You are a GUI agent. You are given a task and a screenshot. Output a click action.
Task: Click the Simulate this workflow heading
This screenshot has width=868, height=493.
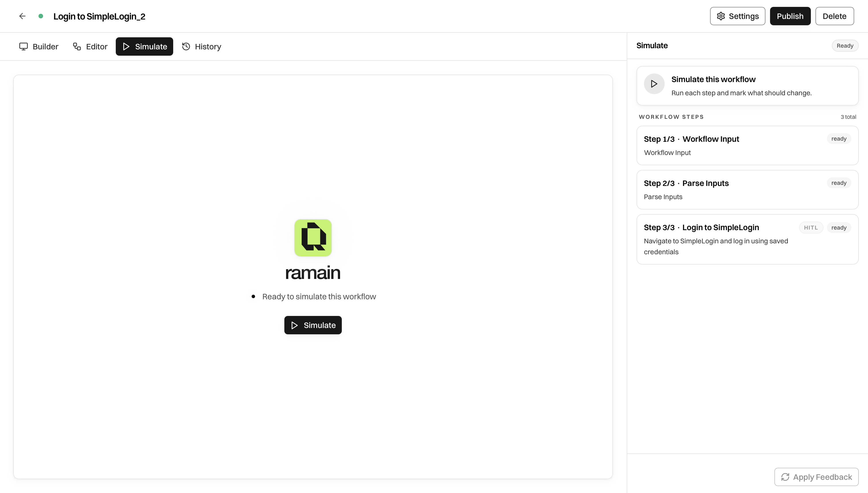[x=713, y=79]
